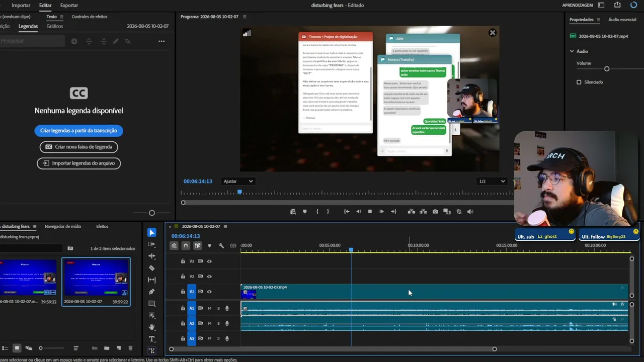644x362 pixels.
Task: Step forward one frame
Action: point(381,212)
